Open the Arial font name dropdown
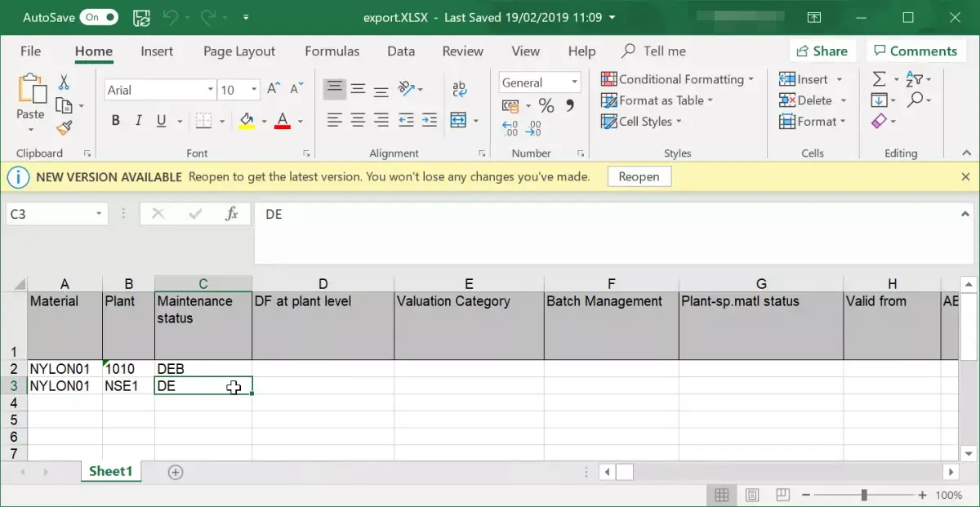The width and height of the screenshot is (980, 507). point(210,90)
